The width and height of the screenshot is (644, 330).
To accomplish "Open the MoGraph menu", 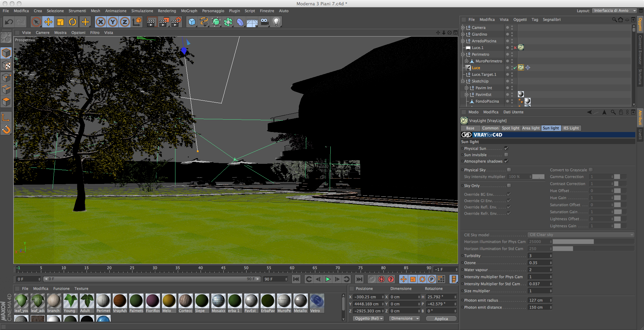I will pos(189,11).
